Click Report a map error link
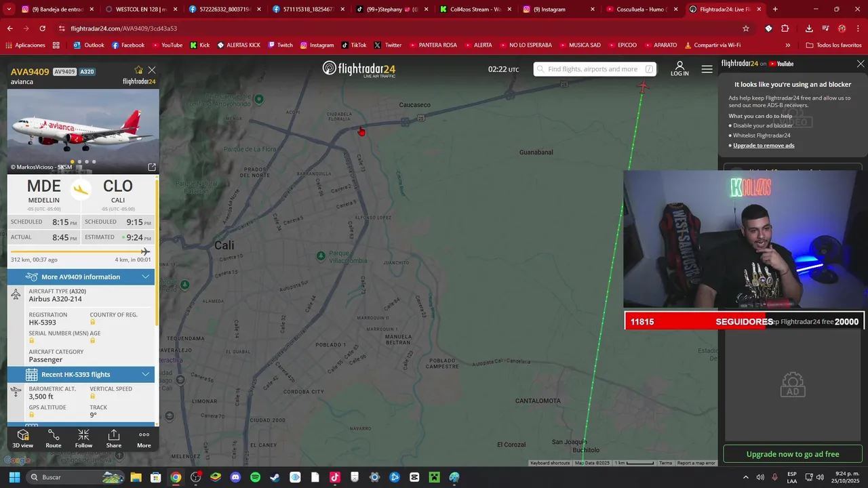Screen dimensions: 868x488 [x=696, y=463]
